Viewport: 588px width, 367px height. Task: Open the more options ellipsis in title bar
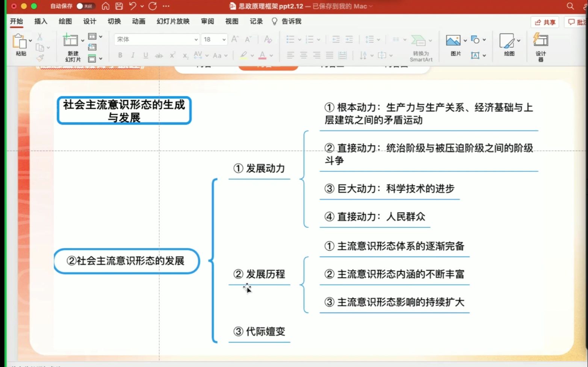click(166, 6)
